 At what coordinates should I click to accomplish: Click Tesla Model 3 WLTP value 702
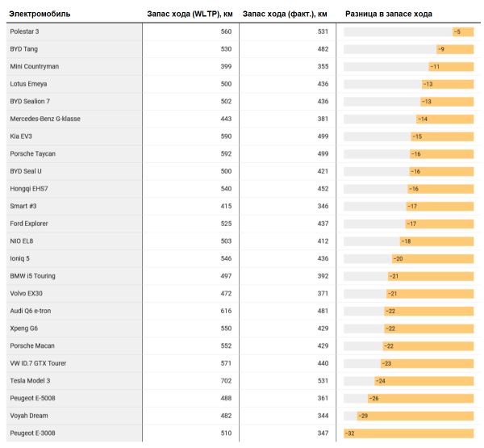point(225,381)
